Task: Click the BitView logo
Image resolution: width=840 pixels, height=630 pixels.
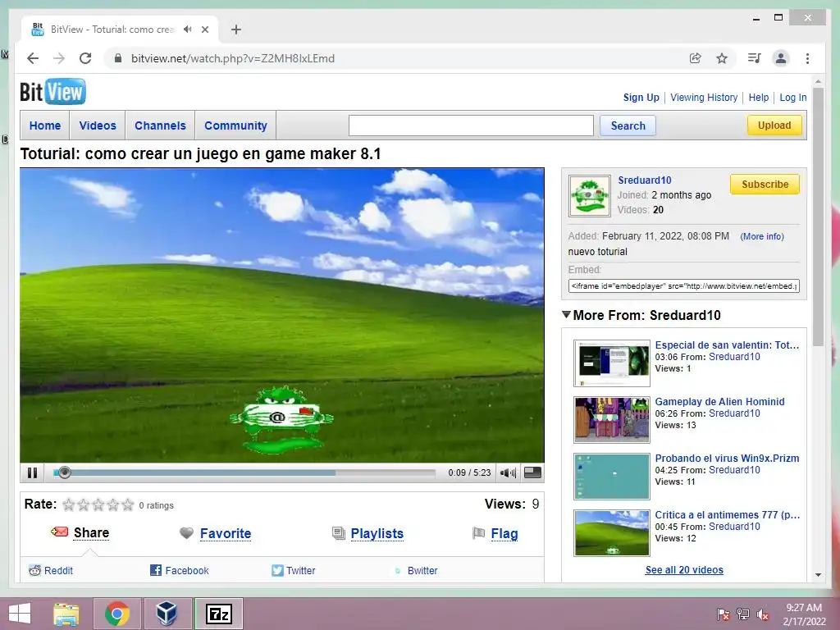Action: click(52, 92)
